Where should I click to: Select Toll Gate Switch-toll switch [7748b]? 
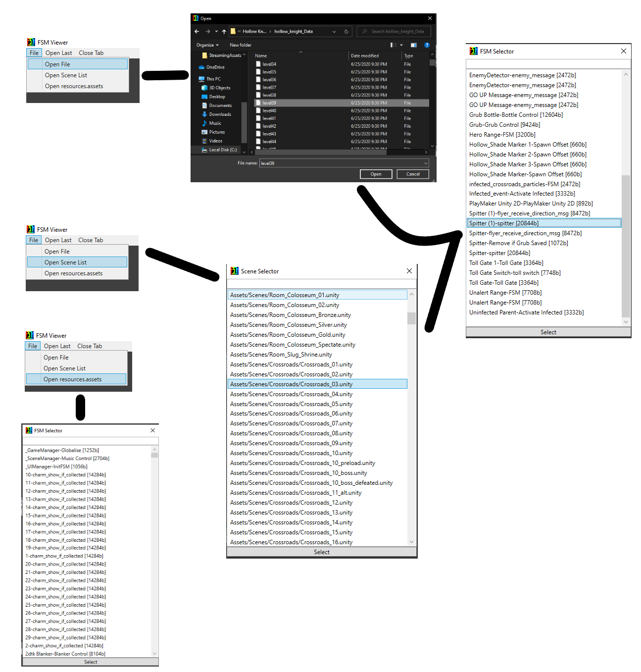click(x=544, y=273)
